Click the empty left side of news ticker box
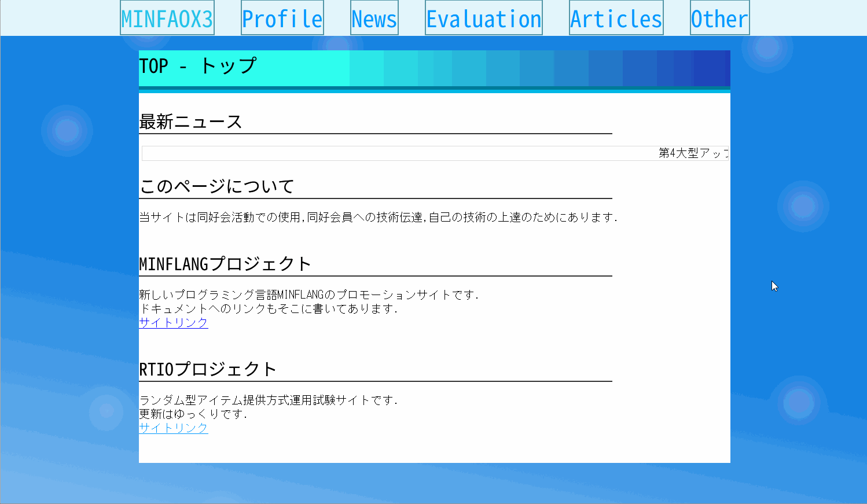867x504 pixels. tap(289, 153)
